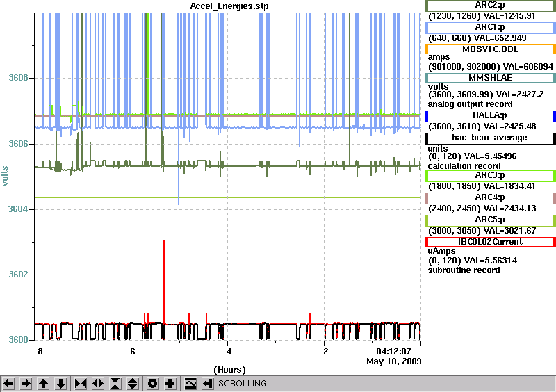Click the timestamp 04:12:07
556x392 pixels.
click(x=393, y=352)
